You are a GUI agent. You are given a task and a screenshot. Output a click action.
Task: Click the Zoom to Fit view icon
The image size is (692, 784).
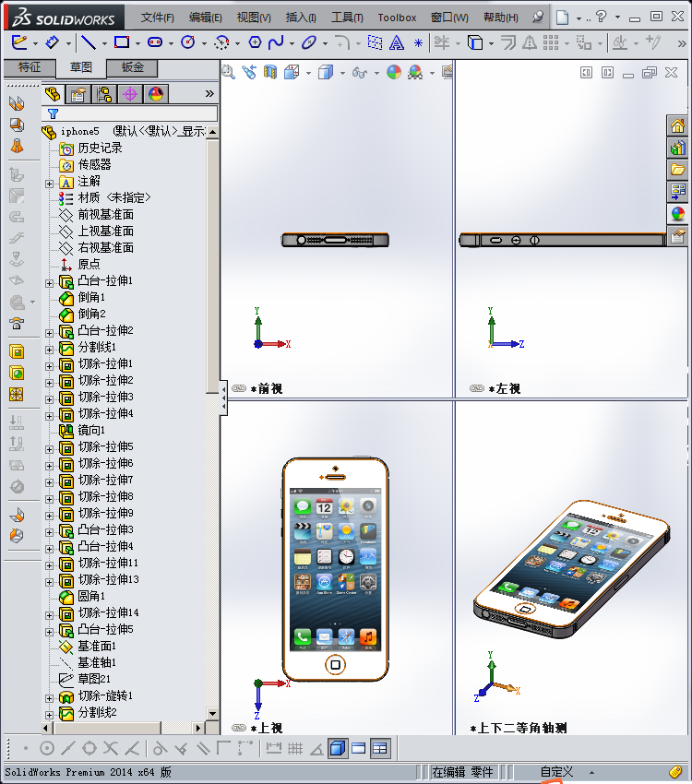tap(228, 73)
